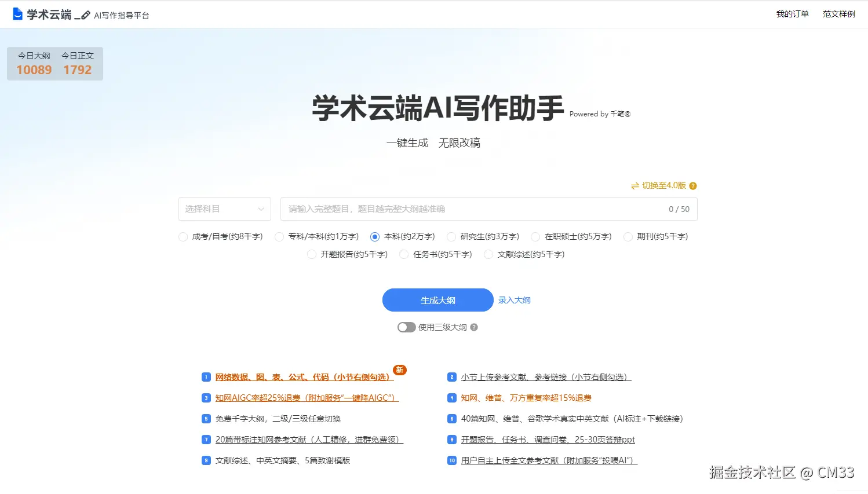868x494 pixels.
Task: Enable the 使用三级大纲 switch
Action: pos(406,327)
